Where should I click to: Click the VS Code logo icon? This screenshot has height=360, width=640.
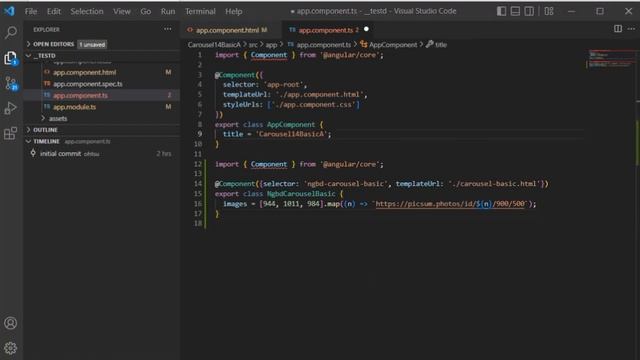click(x=9, y=11)
